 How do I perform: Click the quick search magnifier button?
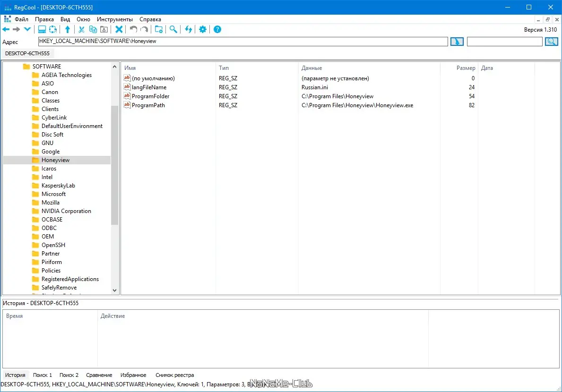(x=551, y=42)
